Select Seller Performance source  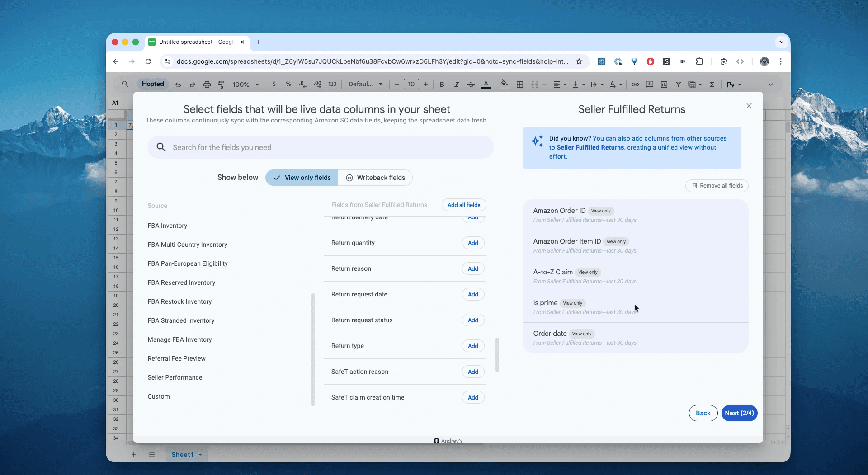click(x=175, y=377)
